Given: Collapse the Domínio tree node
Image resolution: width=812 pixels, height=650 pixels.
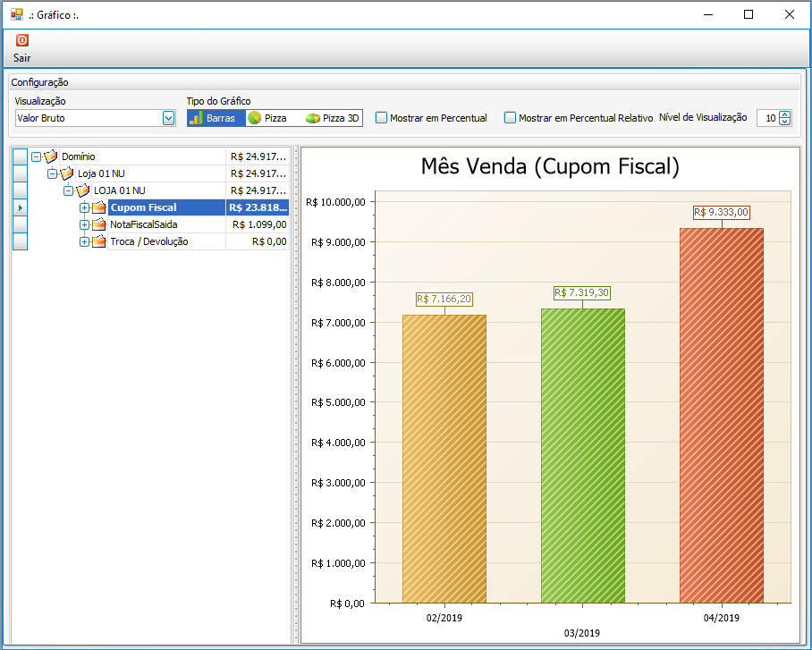Looking at the screenshot, I should point(36,156).
